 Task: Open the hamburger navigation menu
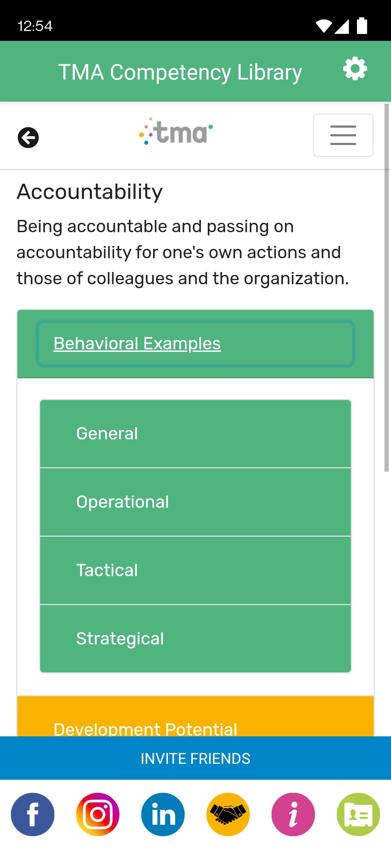click(343, 135)
